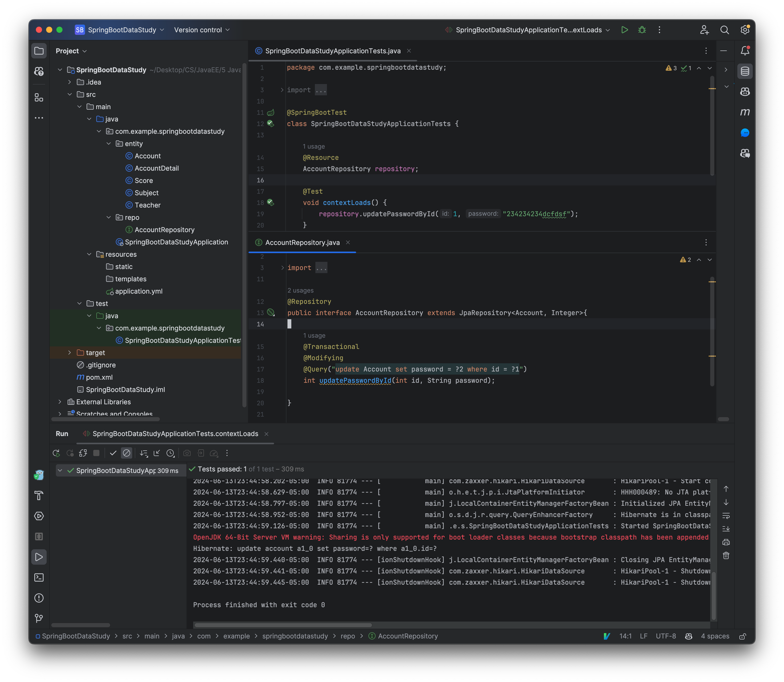Click the LF line separator indicator
Screen dimensions: 784x682
(644, 636)
